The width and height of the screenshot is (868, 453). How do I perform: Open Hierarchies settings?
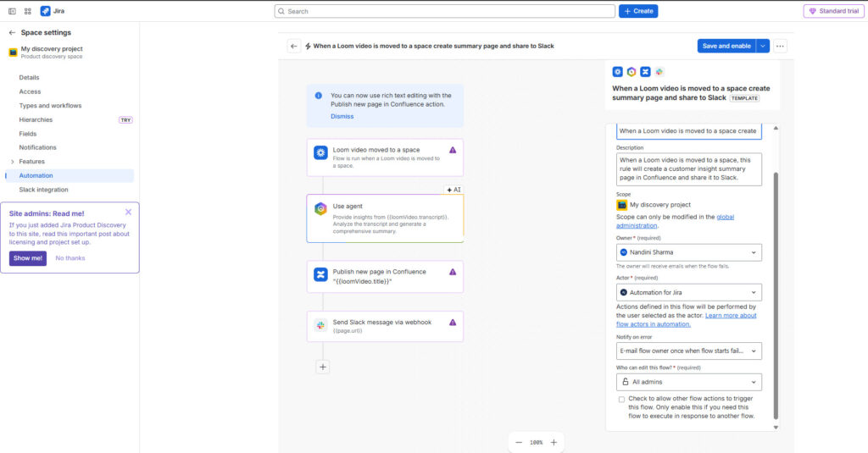pos(36,120)
